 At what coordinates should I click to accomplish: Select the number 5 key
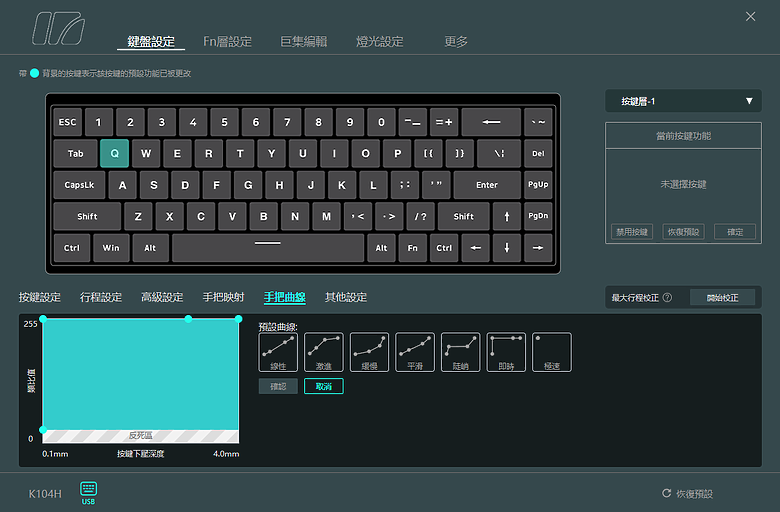[224, 122]
